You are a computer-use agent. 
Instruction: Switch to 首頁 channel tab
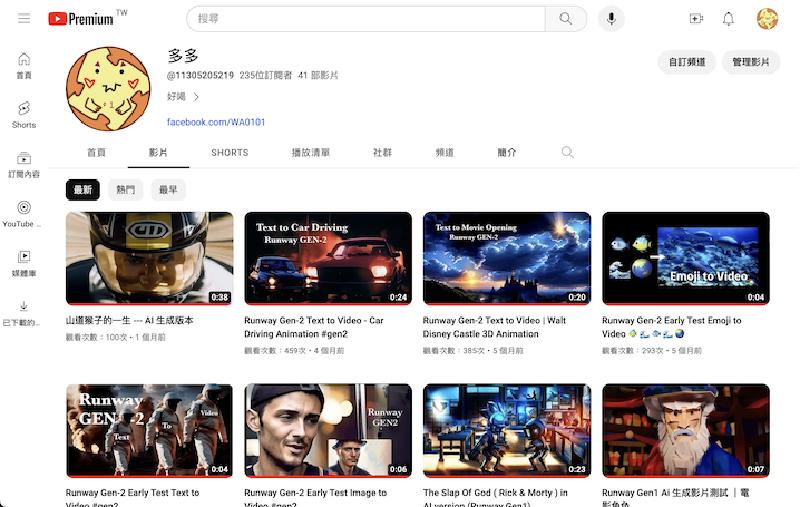coord(96,152)
